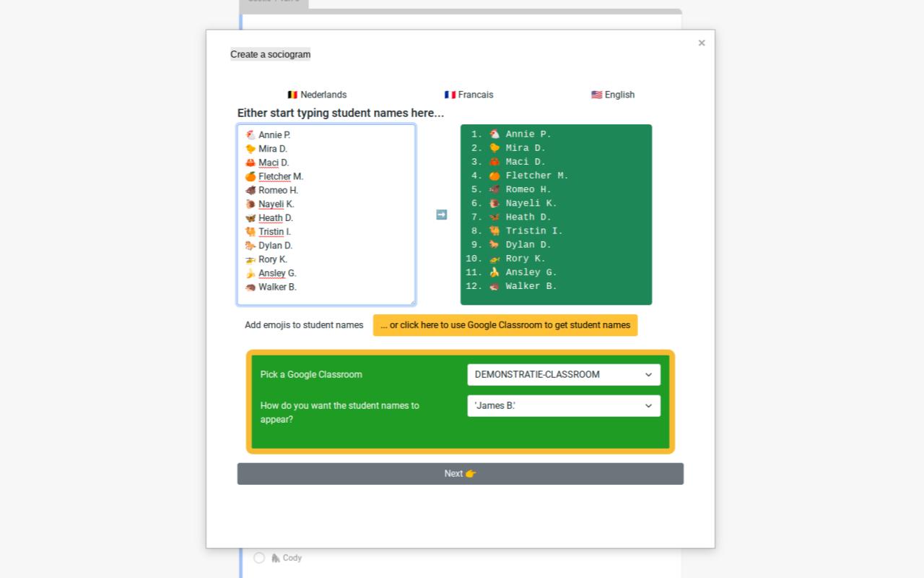The height and width of the screenshot is (578, 924).
Task: Click the Create a sociogram title
Action: 271,54
